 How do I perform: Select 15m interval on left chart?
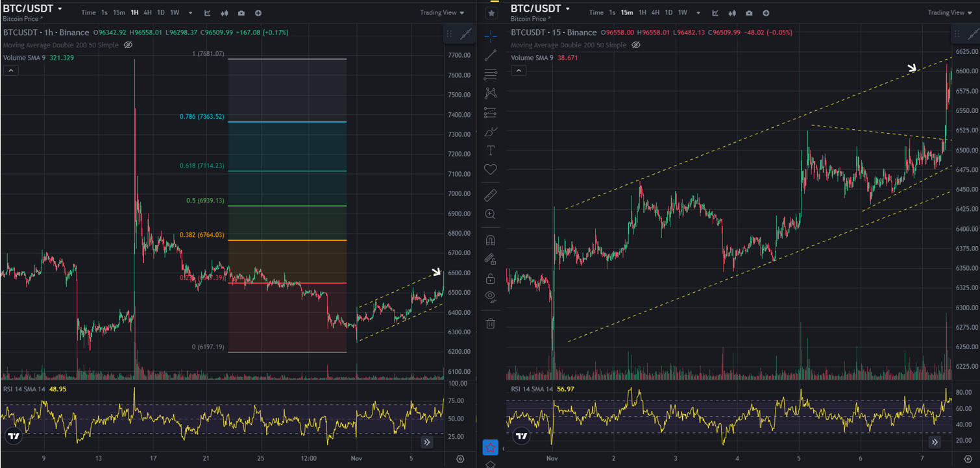click(x=119, y=13)
